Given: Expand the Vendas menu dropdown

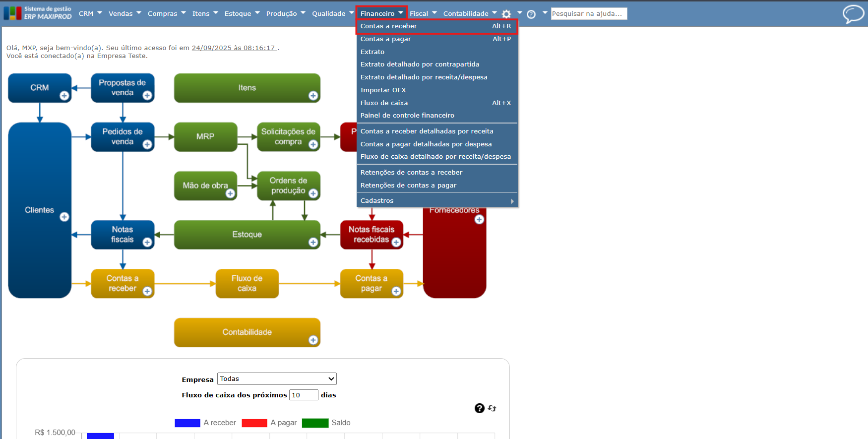Looking at the screenshot, I should click(x=125, y=13).
